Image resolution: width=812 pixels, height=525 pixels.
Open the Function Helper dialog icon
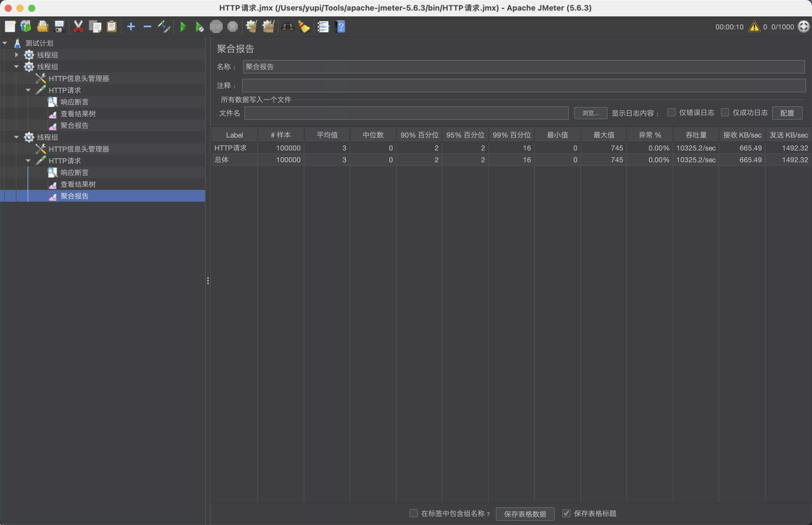[x=323, y=26]
